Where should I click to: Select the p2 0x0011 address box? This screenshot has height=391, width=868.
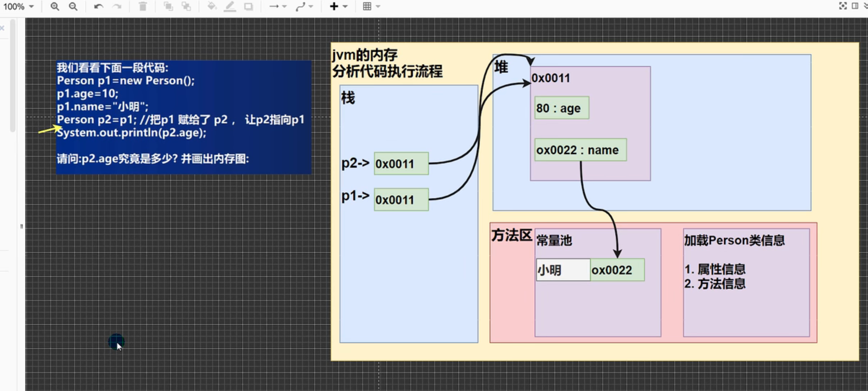click(401, 164)
